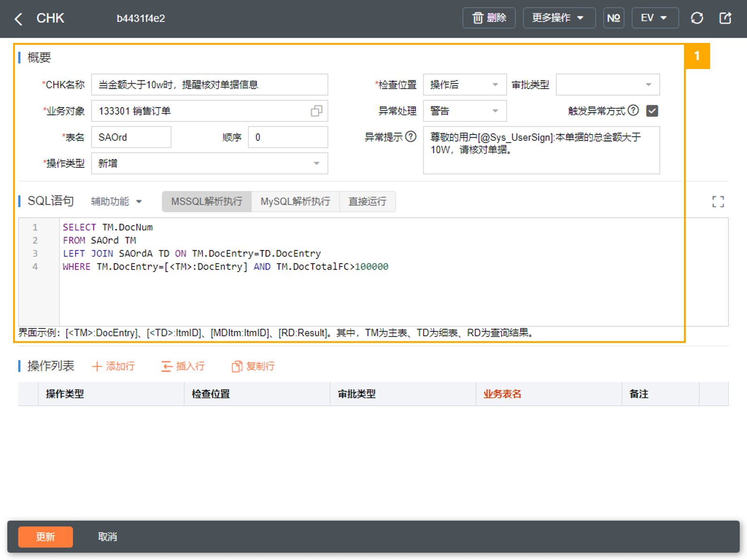Click the fullscreen expand icon for SQL editor
Image resolution: width=747 pixels, height=560 pixels.
click(718, 202)
